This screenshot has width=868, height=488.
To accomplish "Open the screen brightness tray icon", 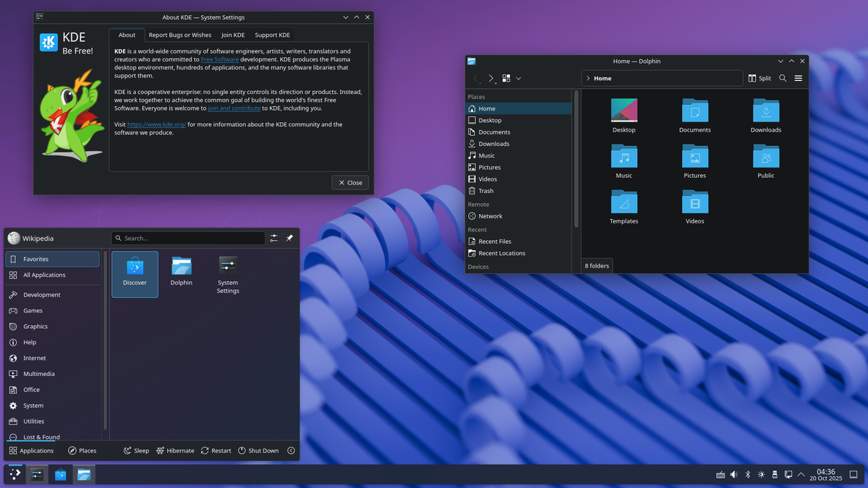I will [x=761, y=474].
